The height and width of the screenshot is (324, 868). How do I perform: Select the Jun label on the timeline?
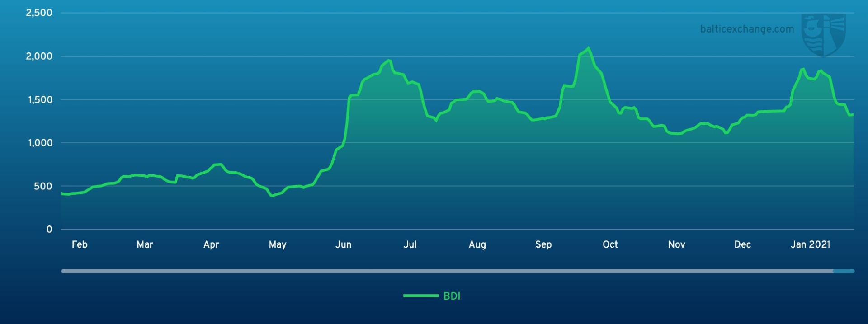pos(343,244)
